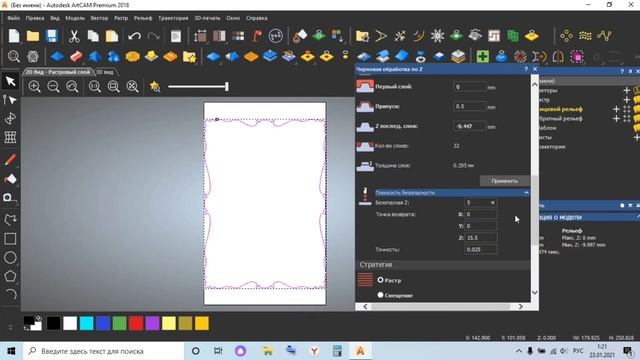Click the scroll right arrow at panel bottom
Viewport: 640px width, 360px height.
[520, 306]
